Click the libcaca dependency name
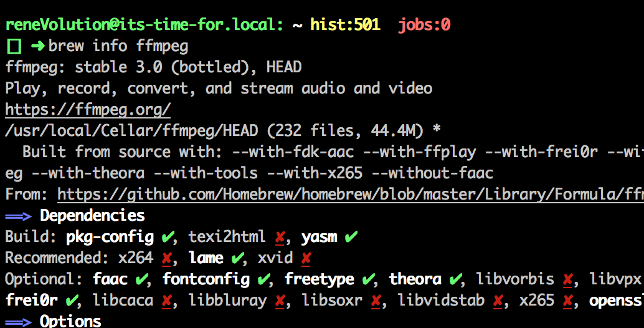The image size is (644, 328). [x=123, y=301]
